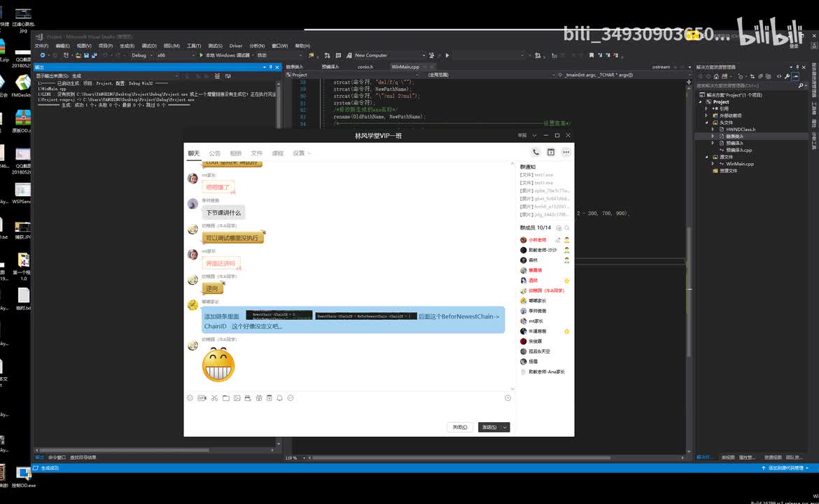This screenshot has width=819, height=504.
Task: Toggle word wrap icon in output panel
Action: point(228,76)
